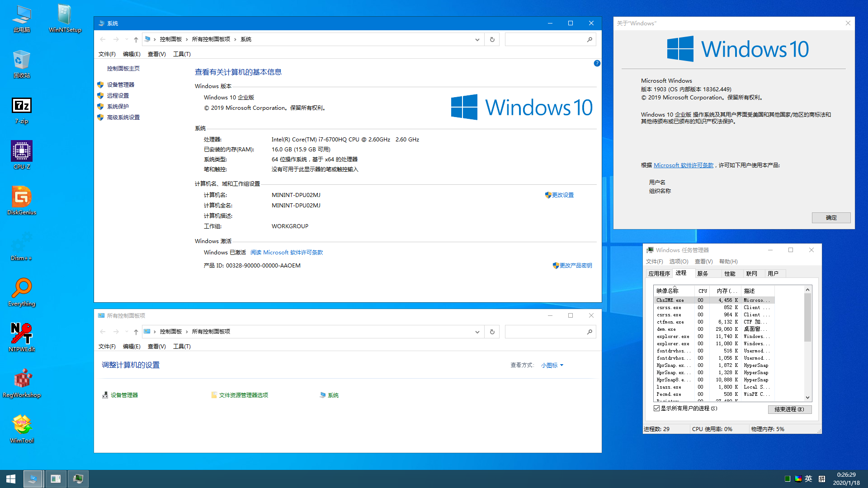868x488 pixels.
Task: Launch WimTool desktop shortcut
Action: coord(22,430)
